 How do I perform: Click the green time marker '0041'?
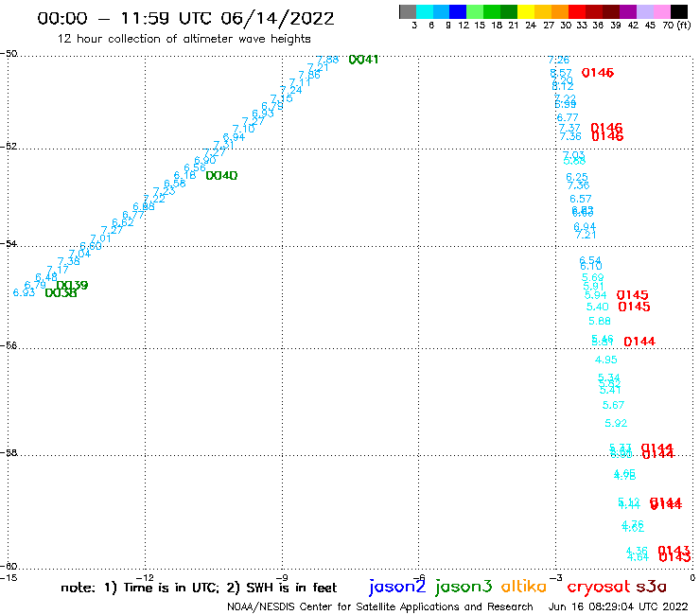(x=363, y=60)
